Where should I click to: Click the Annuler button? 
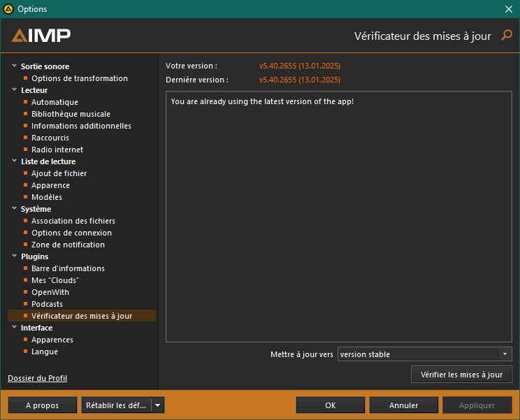pos(403,405)
